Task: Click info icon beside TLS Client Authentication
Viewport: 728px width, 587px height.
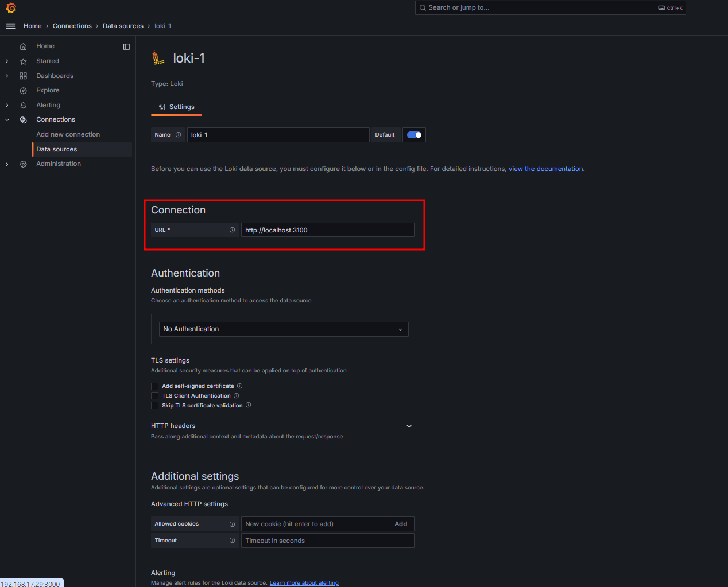Action: [x=236, y=396]
